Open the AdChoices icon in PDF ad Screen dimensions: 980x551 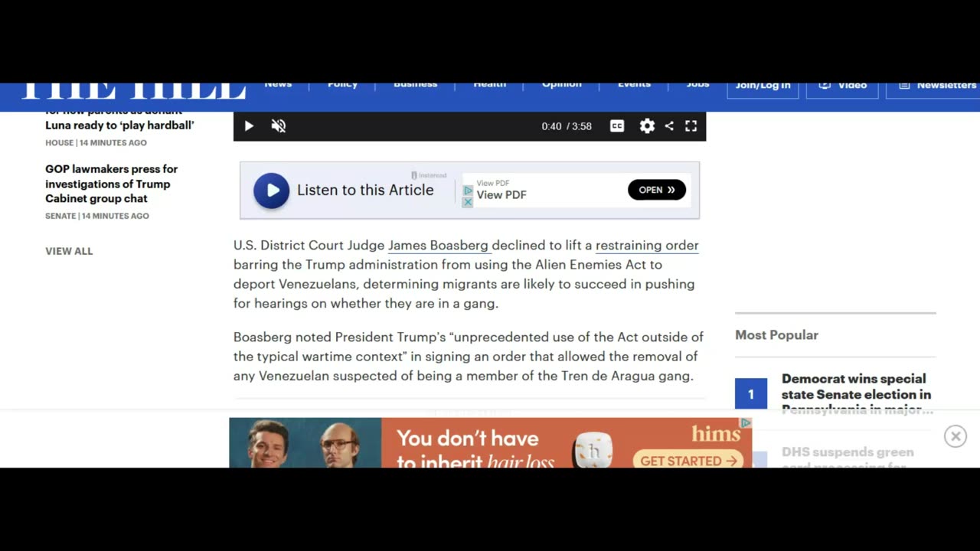tap(468, 191)
